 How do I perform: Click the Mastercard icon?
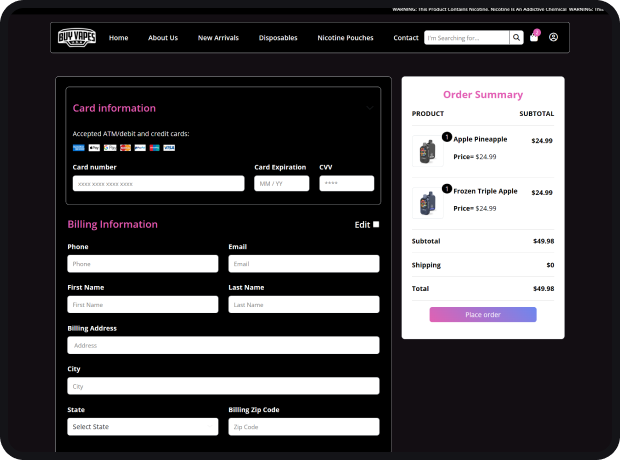[x=125, y=148]
